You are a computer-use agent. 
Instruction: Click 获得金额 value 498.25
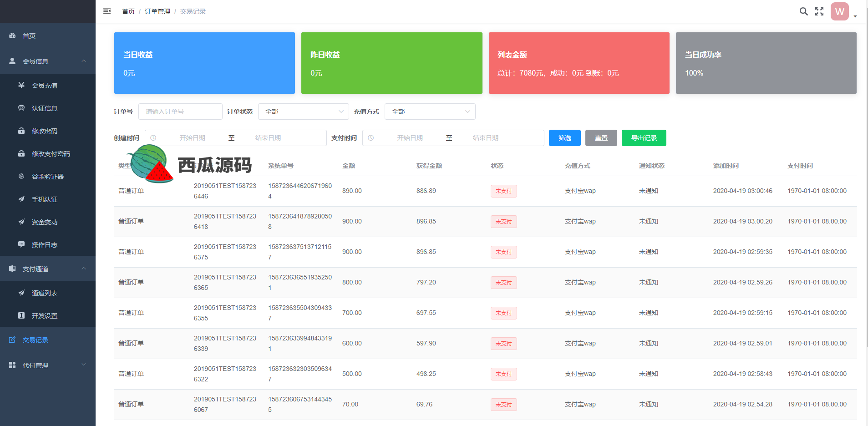426,374
